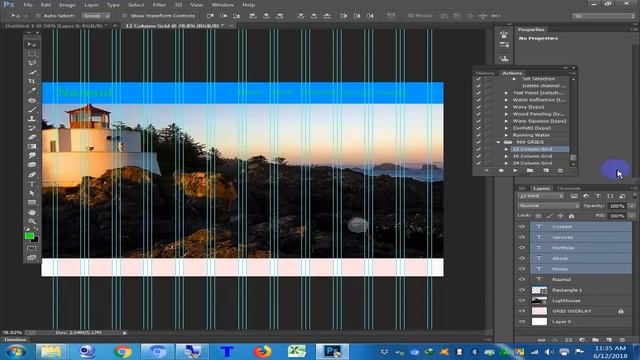Filter layers by type layers icon
This screenshot has height=360, width=640.
click(598, 196)
